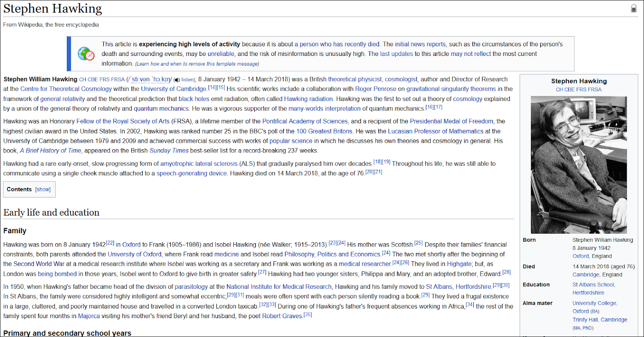
Task: Open 'Presidential Medal of Freedom' link
Action: tap(452, 121)
